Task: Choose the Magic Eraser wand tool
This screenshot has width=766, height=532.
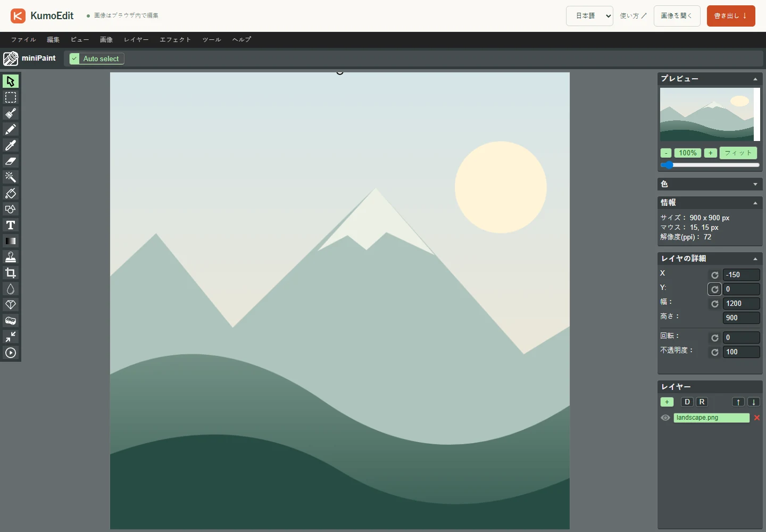Action: (x=11, y=177)
